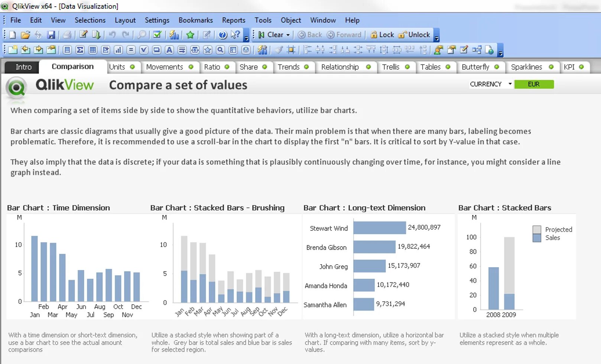Reload data using the green-arrow document icon
The height and width of the screenshot is (364, 601).
pyautogui.click(x=96, y=35)
